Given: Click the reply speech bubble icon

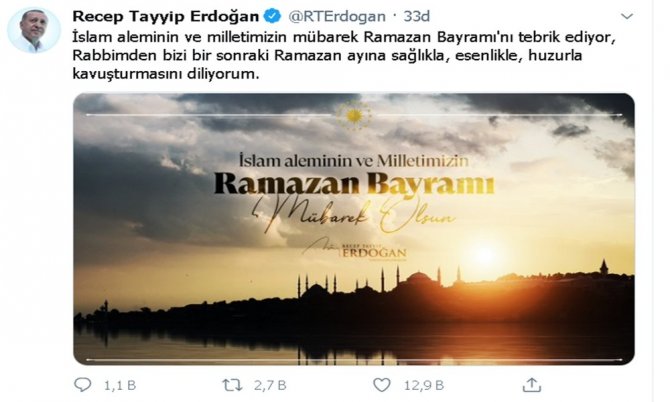Looking at the screenshot, I should point(82,385).
